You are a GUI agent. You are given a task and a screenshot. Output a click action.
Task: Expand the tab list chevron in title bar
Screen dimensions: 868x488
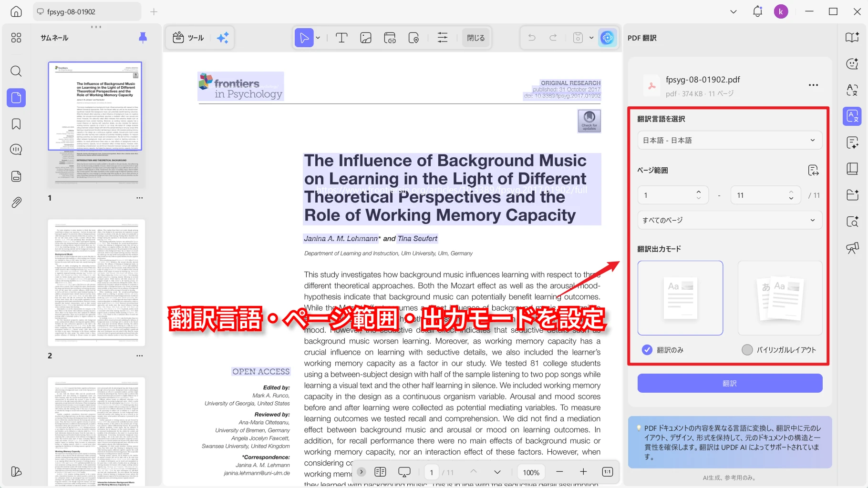point(734,11)
